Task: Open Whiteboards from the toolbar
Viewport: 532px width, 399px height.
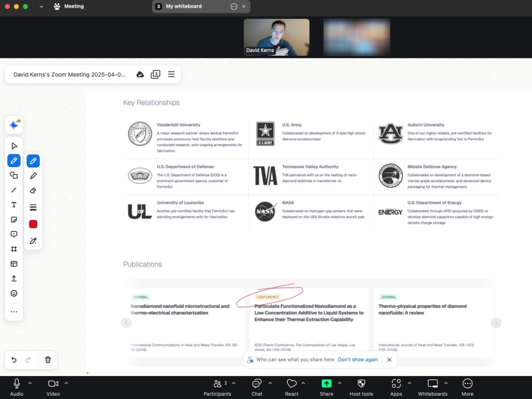Action: 433,387
